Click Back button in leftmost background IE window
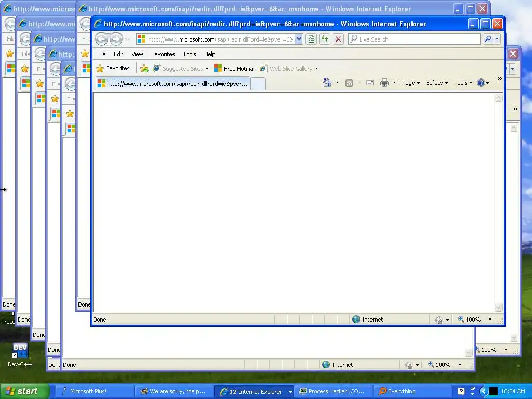532x399 pixels. [9, 24]
